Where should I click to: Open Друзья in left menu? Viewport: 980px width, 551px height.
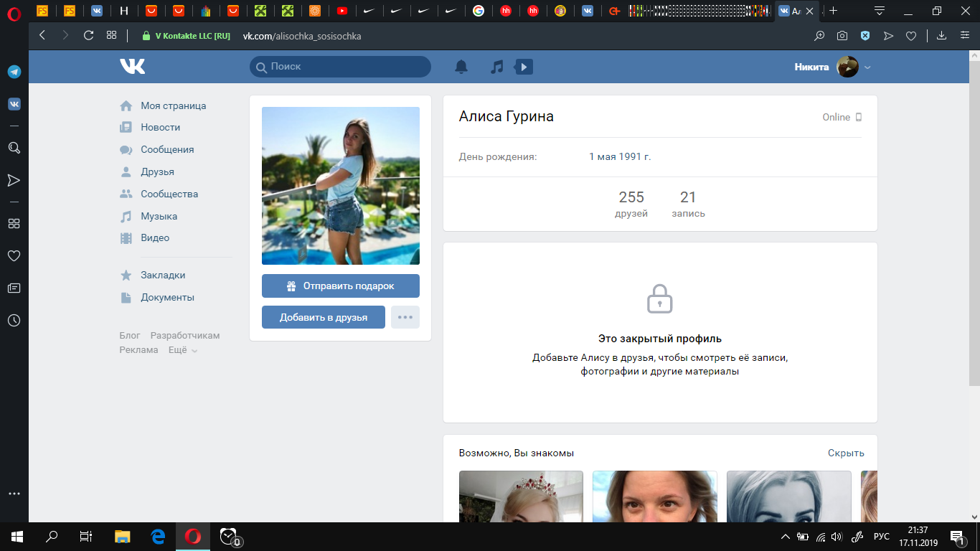pos(157,171)
